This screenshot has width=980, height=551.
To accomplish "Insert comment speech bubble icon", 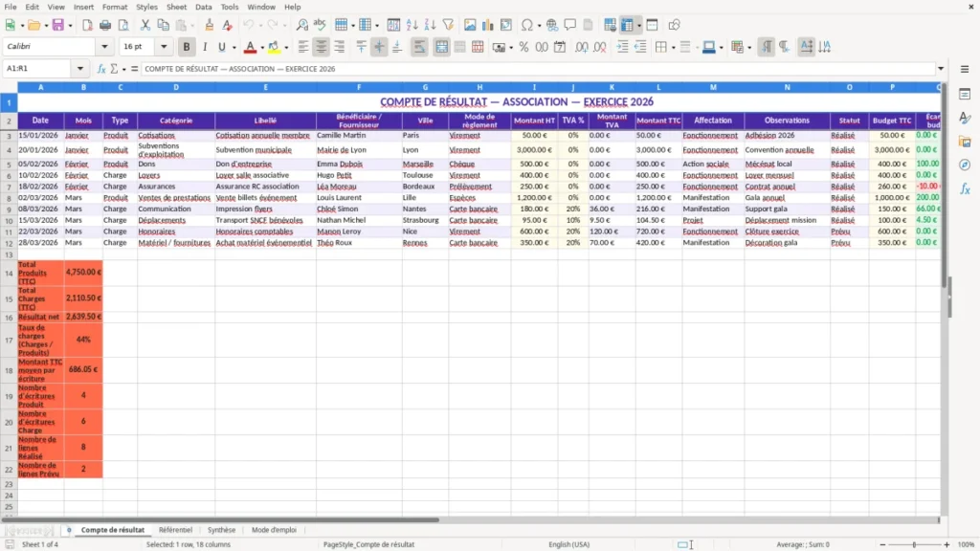I will pos(570,25).
